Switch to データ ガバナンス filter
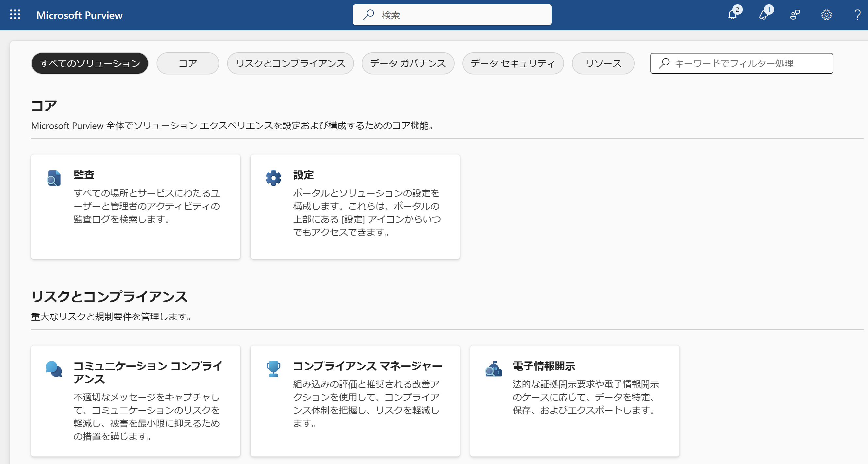 coord(408,63)
